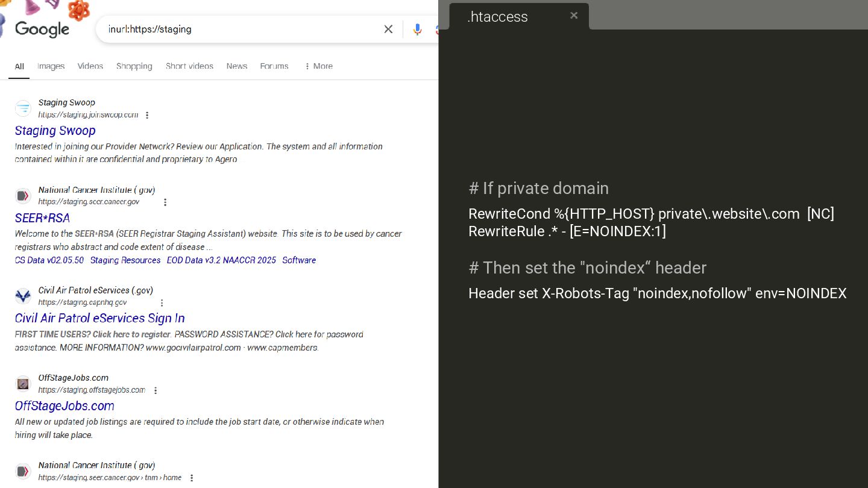Open the Software sitelink
Image resolution: width=868 pixels, height=488 pixels.
299,260
